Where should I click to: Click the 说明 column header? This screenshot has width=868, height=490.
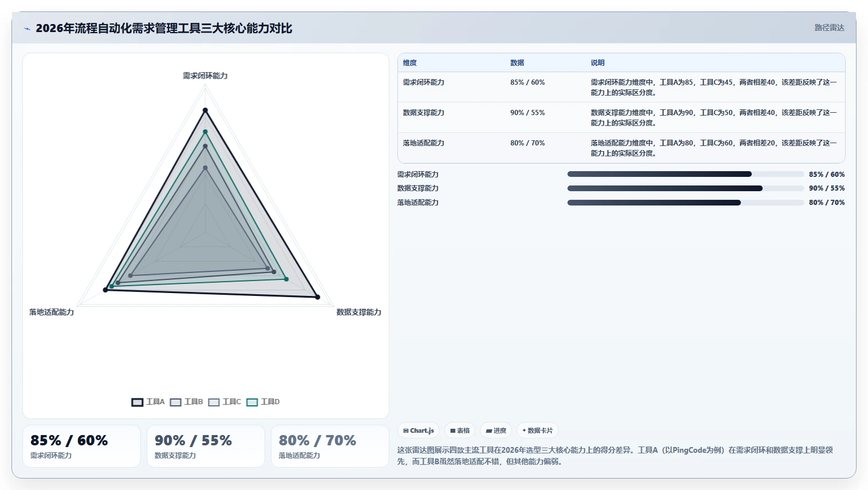(598, 63)
